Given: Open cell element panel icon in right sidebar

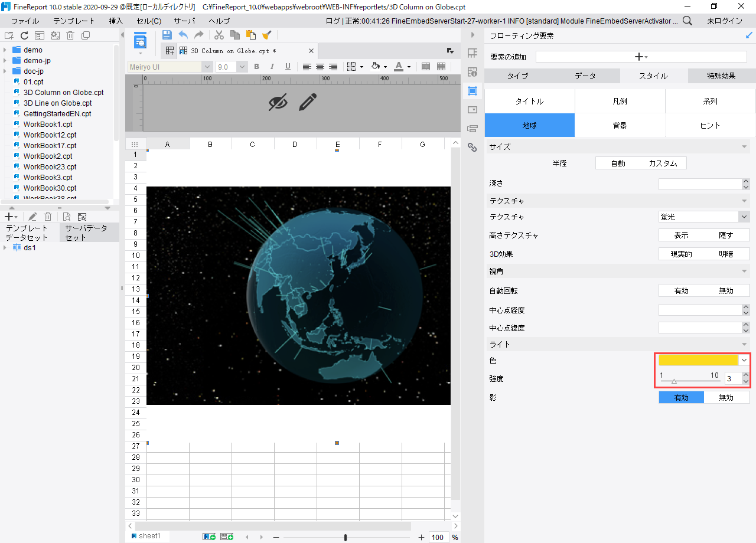Looking at the screenshot, I should tap(472, 53).
